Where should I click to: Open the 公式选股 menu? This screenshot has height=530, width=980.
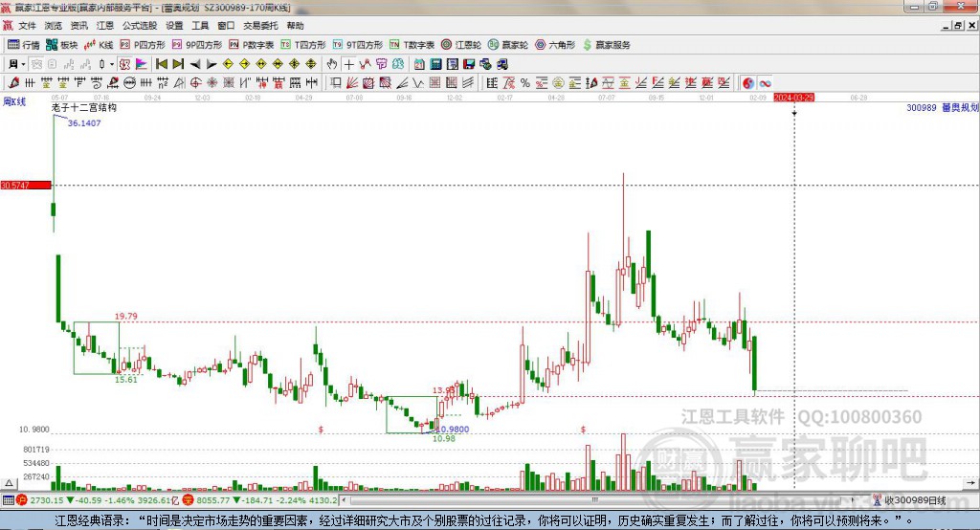(x=138, y=26)
